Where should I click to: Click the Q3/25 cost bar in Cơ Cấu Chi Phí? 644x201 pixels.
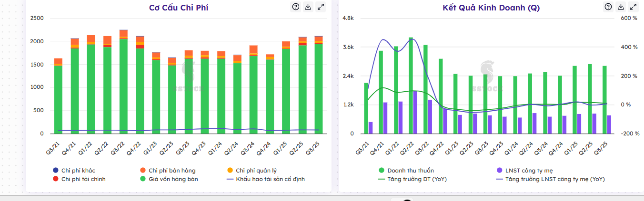tap(319, 85)
